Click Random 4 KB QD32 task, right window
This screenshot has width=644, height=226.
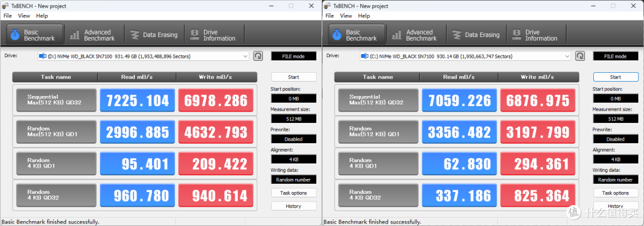point(378,195)
